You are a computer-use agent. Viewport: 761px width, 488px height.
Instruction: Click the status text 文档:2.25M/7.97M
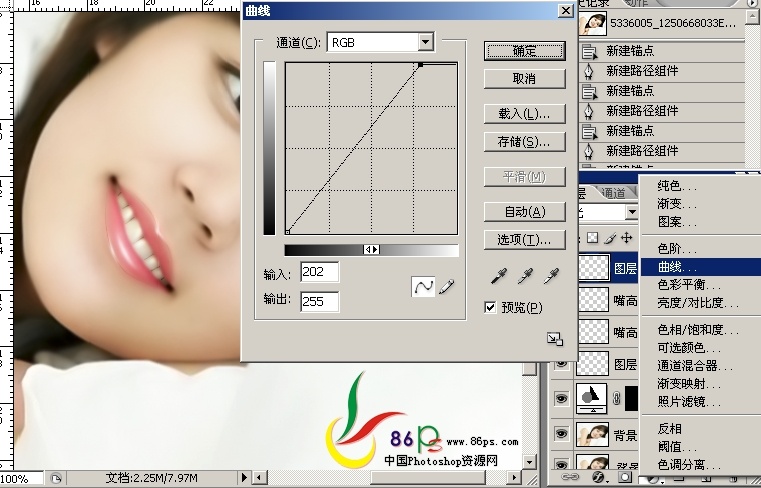(151, 478)
